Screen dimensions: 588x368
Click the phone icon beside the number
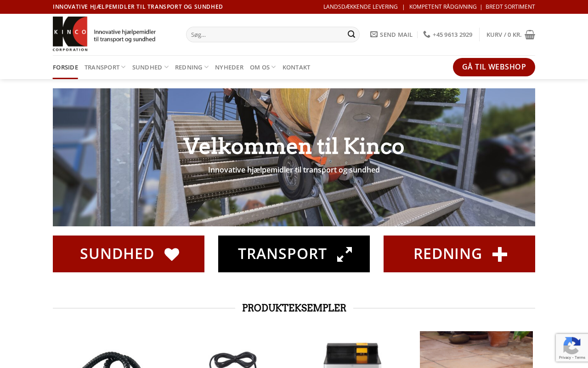click(x=427, y=34)
